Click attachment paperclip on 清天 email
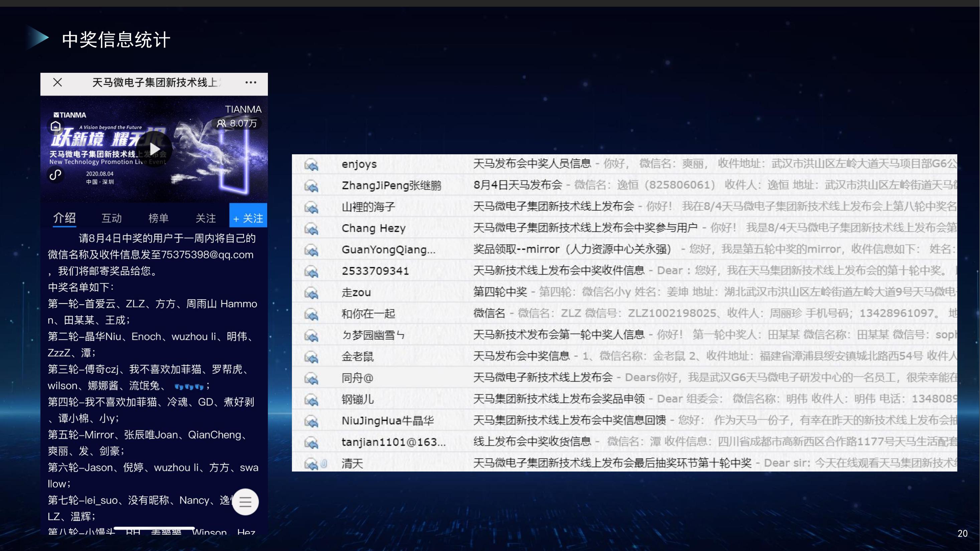This screenshot has height=551, width=980. (324, 463)
